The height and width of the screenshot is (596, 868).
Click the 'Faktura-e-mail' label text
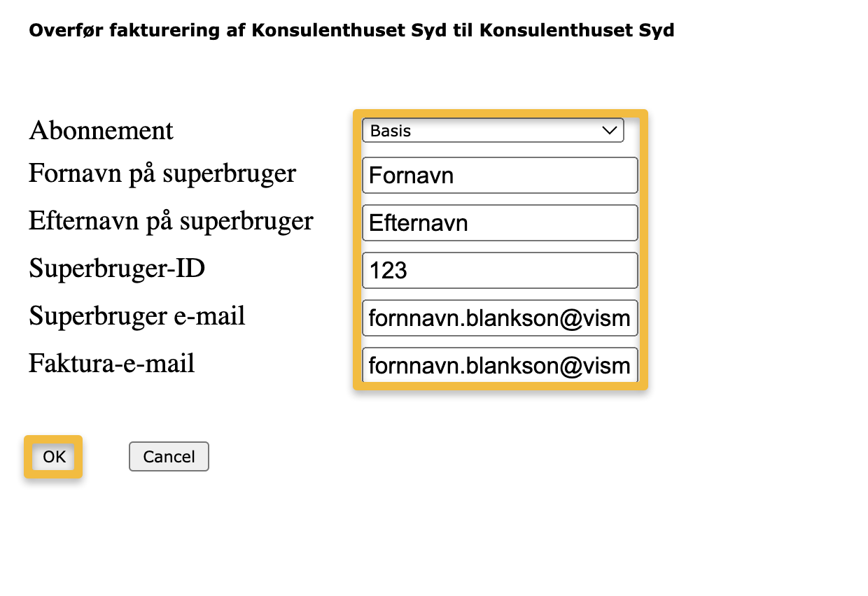pyautogui.click(x=112, y=364)
